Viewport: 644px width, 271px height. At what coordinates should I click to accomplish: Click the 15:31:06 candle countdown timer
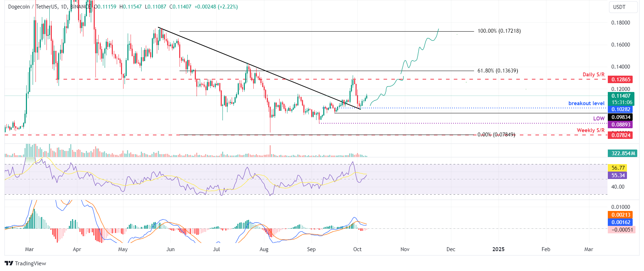622,102
